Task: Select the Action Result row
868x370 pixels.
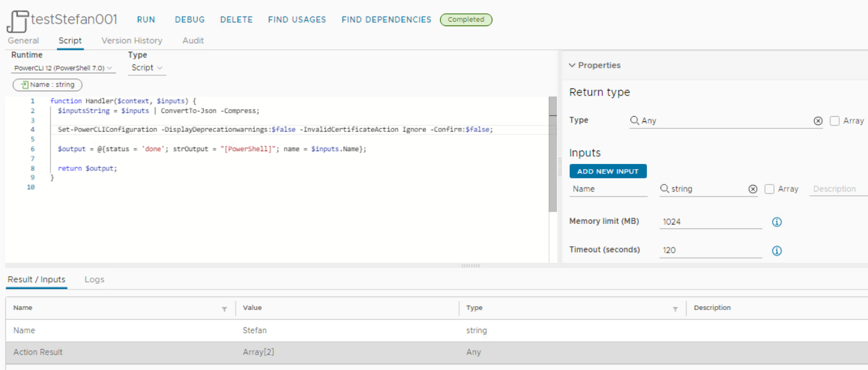Action: click(436, 352)
